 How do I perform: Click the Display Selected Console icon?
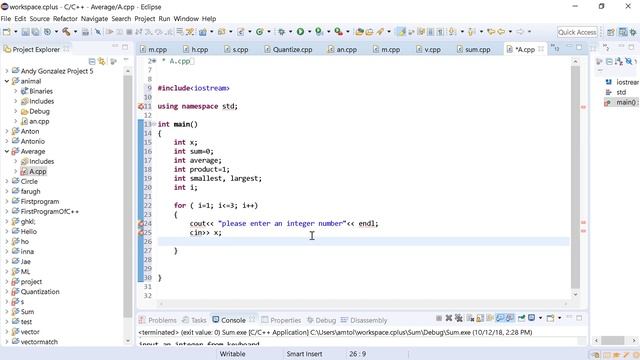[532, 318]
